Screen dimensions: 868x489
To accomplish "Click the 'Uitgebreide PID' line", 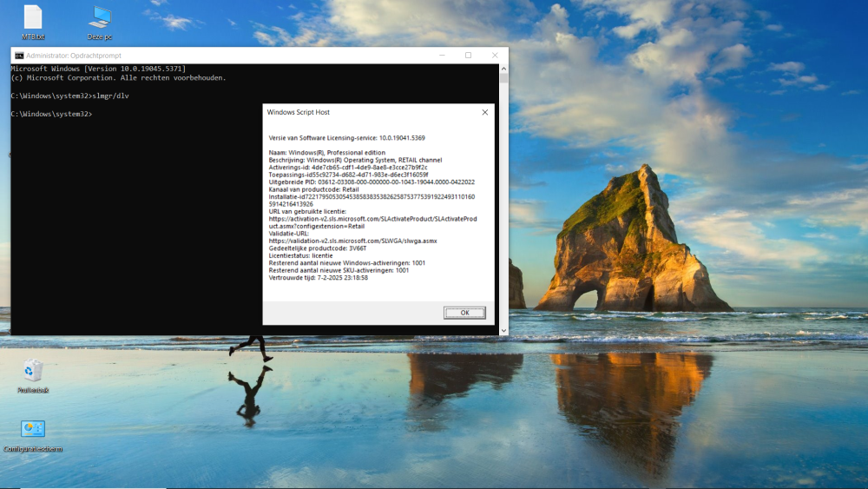I will 372,182.
